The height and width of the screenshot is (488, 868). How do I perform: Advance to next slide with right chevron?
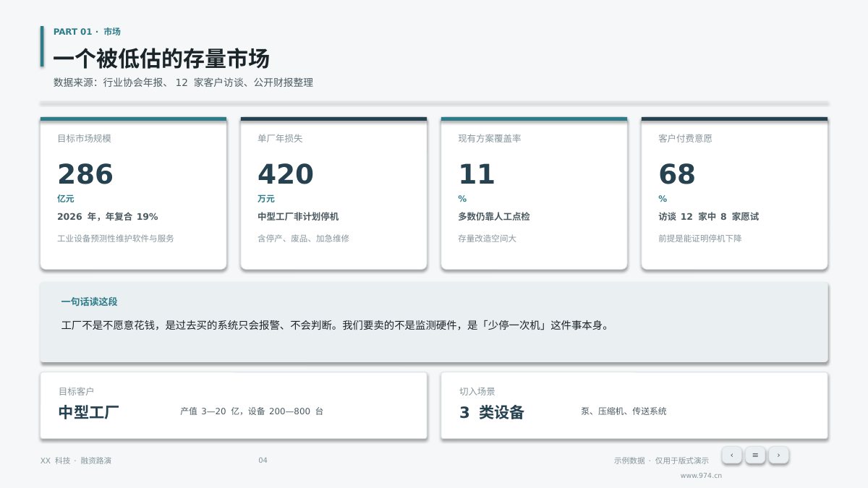coord(778,455)
